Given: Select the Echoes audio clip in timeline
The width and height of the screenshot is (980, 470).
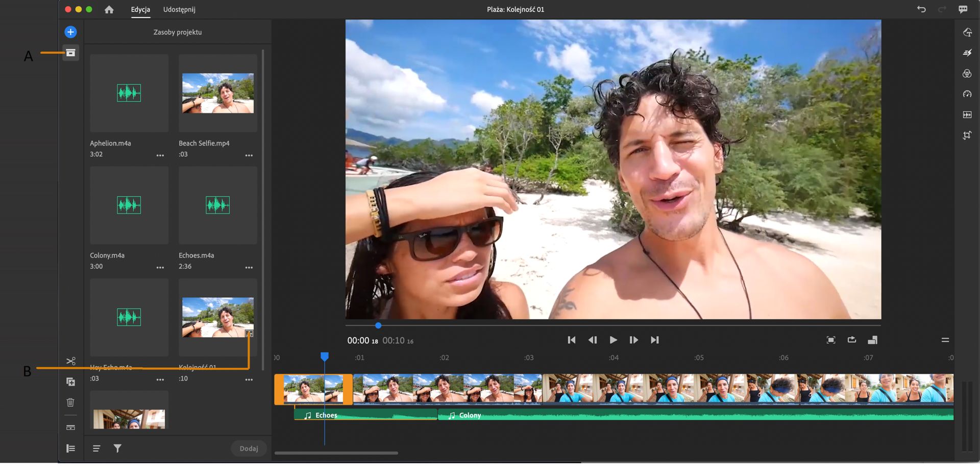Looking at the screenshot, I should [x=366, y=415].
